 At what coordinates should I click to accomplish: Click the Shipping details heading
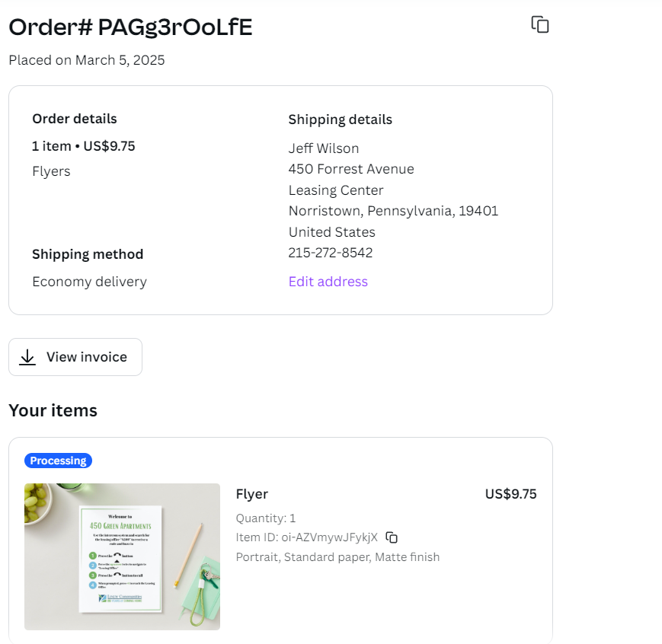tap(340, 120)
